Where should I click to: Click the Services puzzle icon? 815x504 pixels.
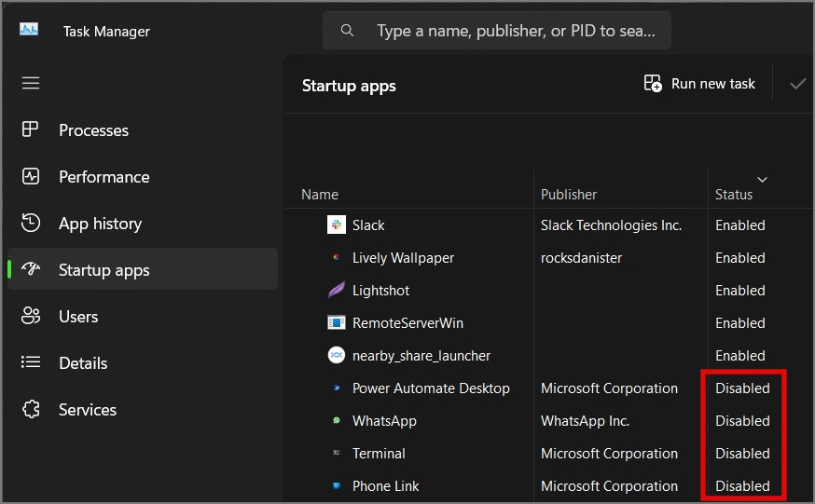(31, 409)
